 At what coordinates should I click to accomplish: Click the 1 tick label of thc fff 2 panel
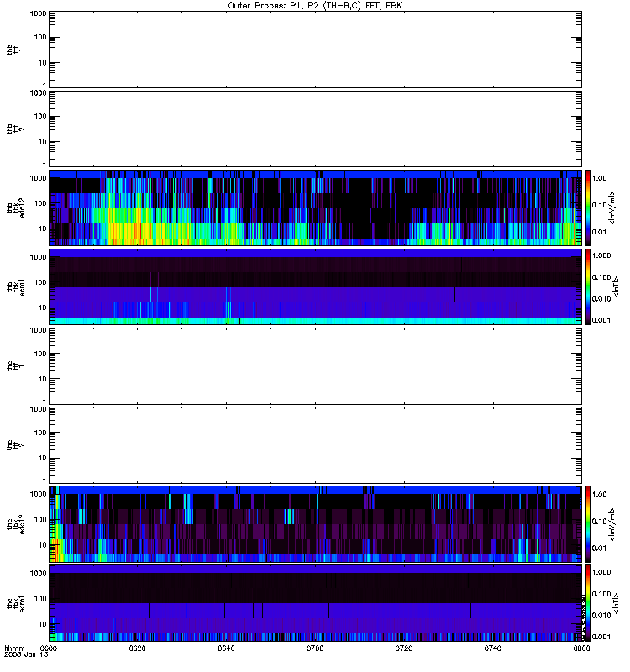[45, 480]
